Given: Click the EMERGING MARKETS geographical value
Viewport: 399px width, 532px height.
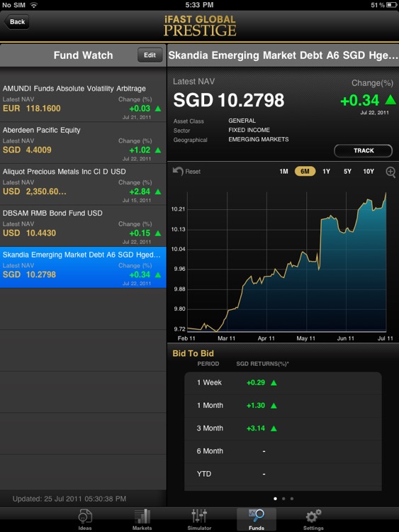Looking at the screenshot, I should [258, 140].
